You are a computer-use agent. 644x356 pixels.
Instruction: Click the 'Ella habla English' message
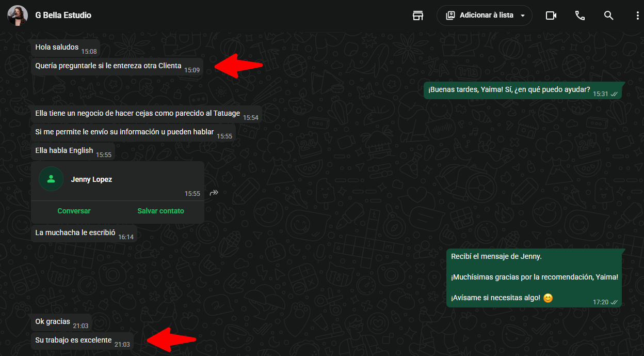[73, 151]
